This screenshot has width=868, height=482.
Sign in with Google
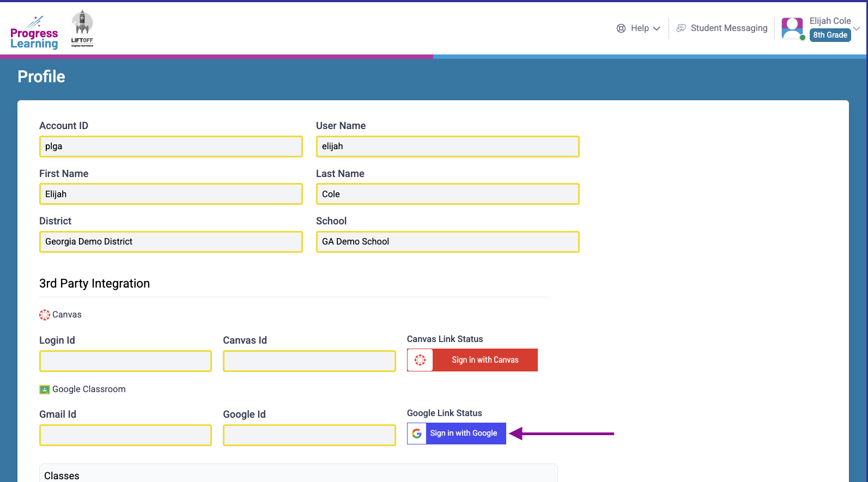tap(463, 434)
